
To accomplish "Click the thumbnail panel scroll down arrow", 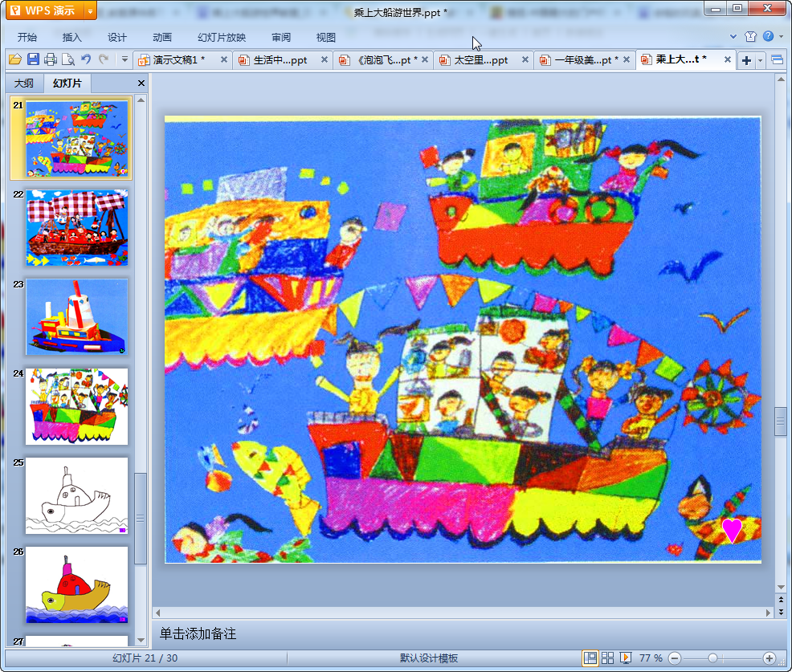I will pyautogui.click(x=141, y=640).
